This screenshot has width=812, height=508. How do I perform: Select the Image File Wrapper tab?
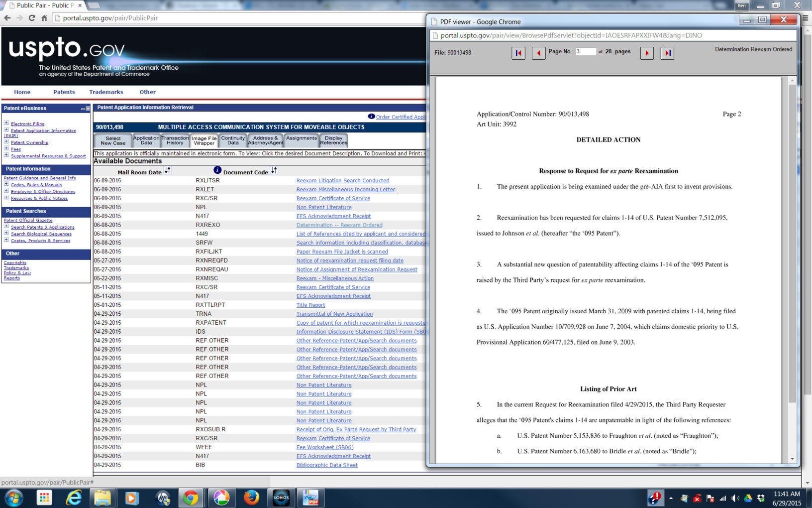pyautogui.click(x=204, y=141)
